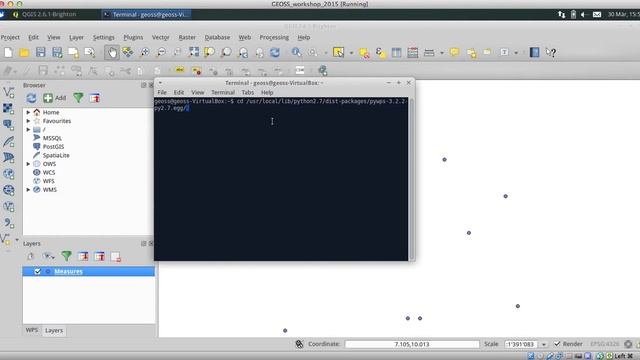Switch to the Terminal taskbar window button
The width and height of the screenshot is (640, 360).
[x=146, y=14]
